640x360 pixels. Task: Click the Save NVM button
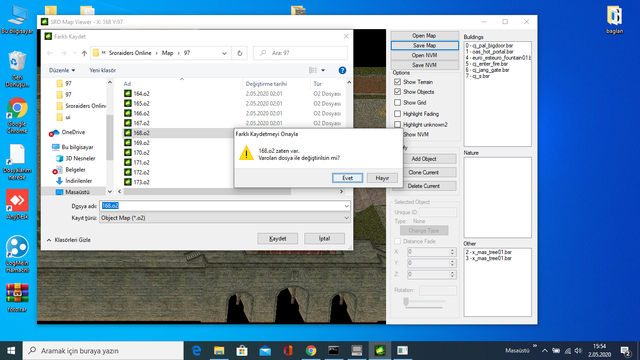[424, 65]
